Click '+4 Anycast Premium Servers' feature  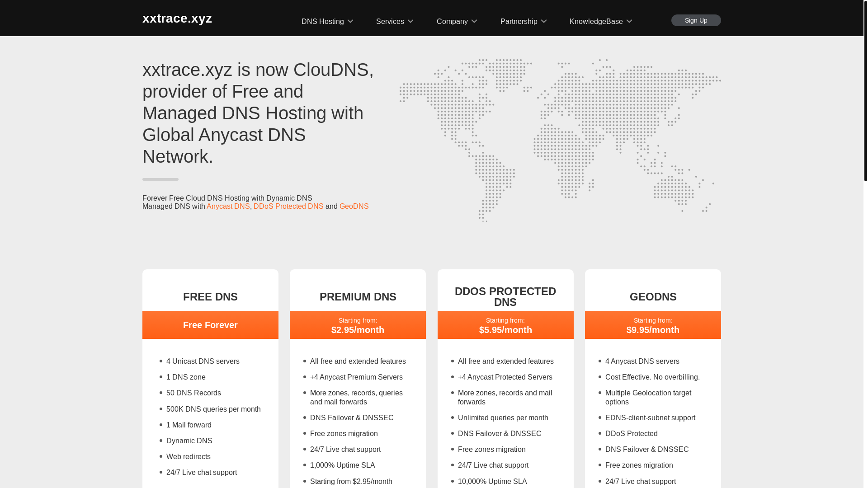tap(356, 377)
